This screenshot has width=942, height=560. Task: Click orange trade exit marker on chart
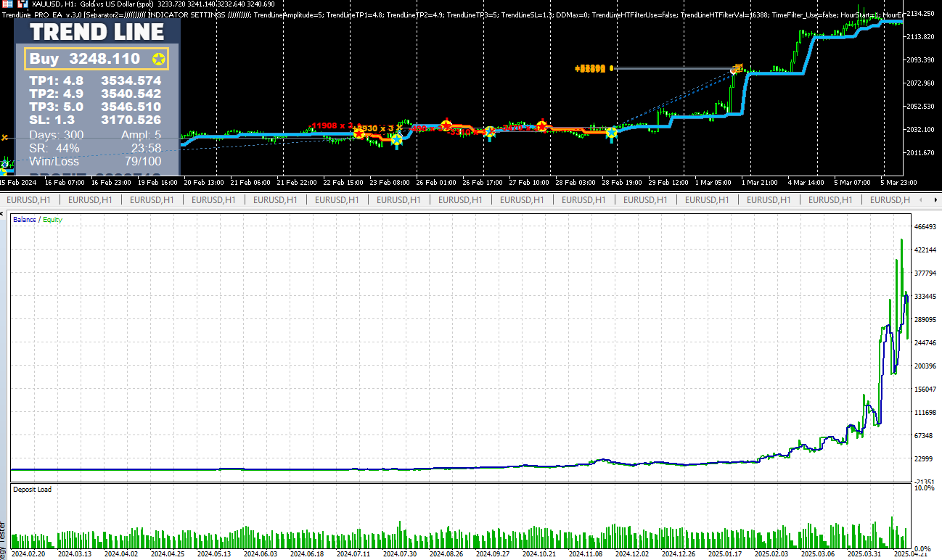point(738,68)
